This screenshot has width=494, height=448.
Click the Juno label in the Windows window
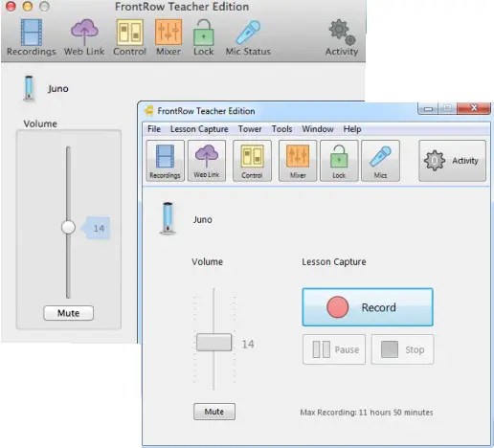pyautogui.click(x=203, y=219)
